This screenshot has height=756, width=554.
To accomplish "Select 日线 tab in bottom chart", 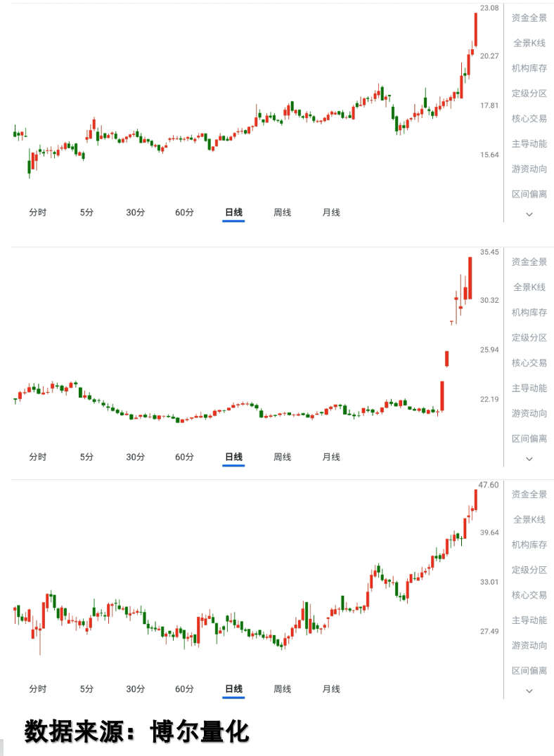I will click(x=233, y=689).
